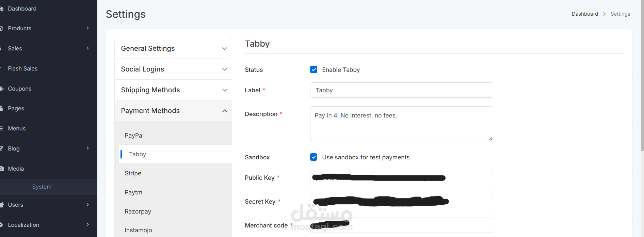The width and height of the screenshot is (644, 237).
Task: Expand the Social Logins section
Action: point(173,69)
